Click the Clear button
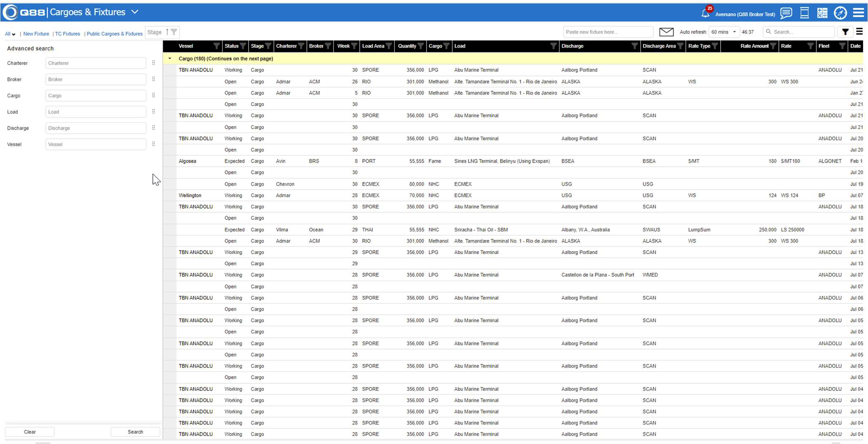The width and height of the screenshot is (868, 444). 30,432
